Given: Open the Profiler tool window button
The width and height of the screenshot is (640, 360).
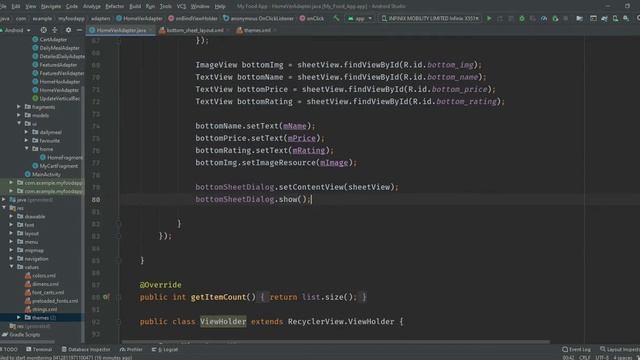Looking at the screenshot, I should click(131, 349).
